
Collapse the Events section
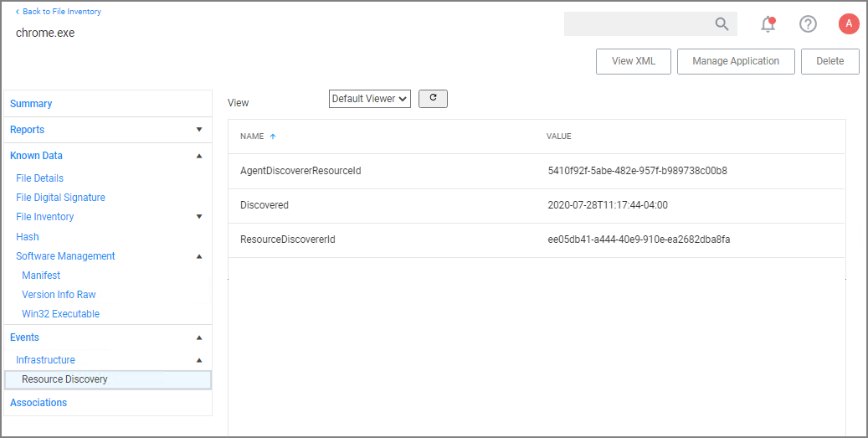point(199,338)
